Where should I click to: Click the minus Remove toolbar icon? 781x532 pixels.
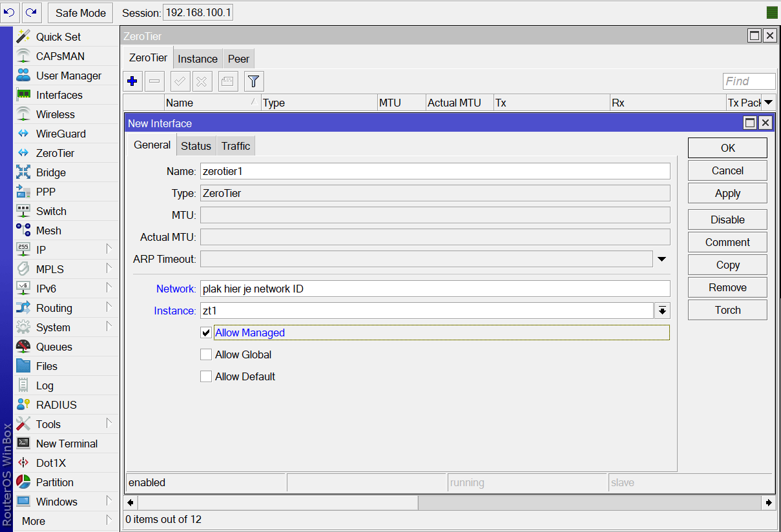pyautogui.click(x=154, y=81)
